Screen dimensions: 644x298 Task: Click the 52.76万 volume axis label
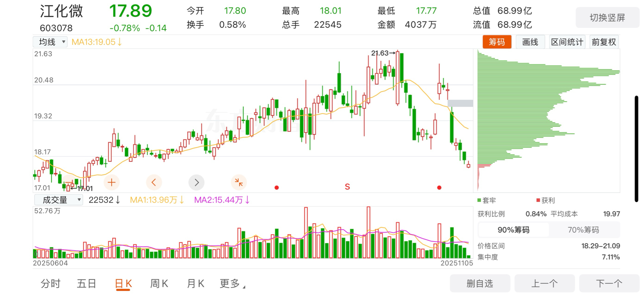tap(47, 211)
